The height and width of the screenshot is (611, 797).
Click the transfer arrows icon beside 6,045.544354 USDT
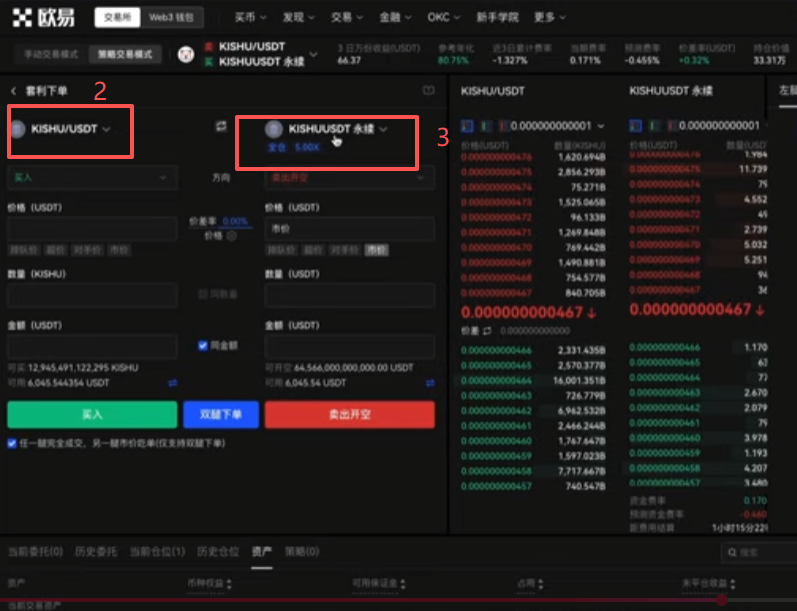coord(173,383)
